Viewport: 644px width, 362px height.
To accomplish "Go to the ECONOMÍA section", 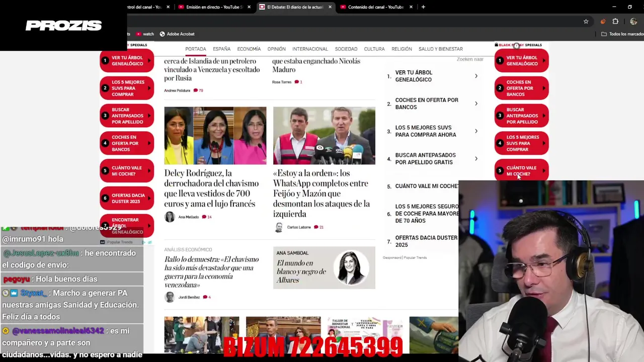I will pyautogui.click(x=249, y=49).
